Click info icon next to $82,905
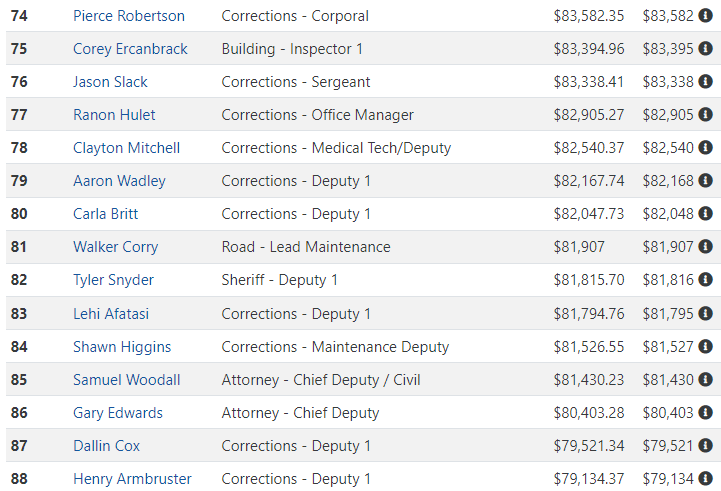This screenshot has width=721, height=491. (705, 114)
